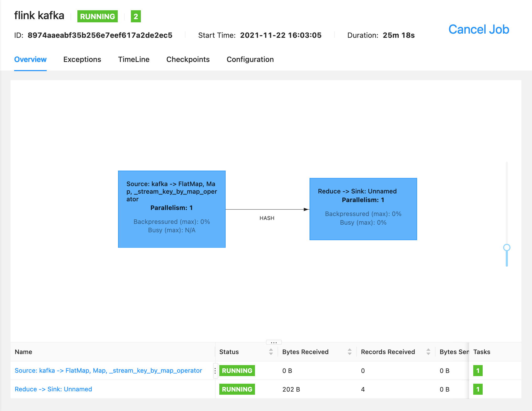
Task: Sort table by Records Received arrows
Action: [x=428, y=352]
